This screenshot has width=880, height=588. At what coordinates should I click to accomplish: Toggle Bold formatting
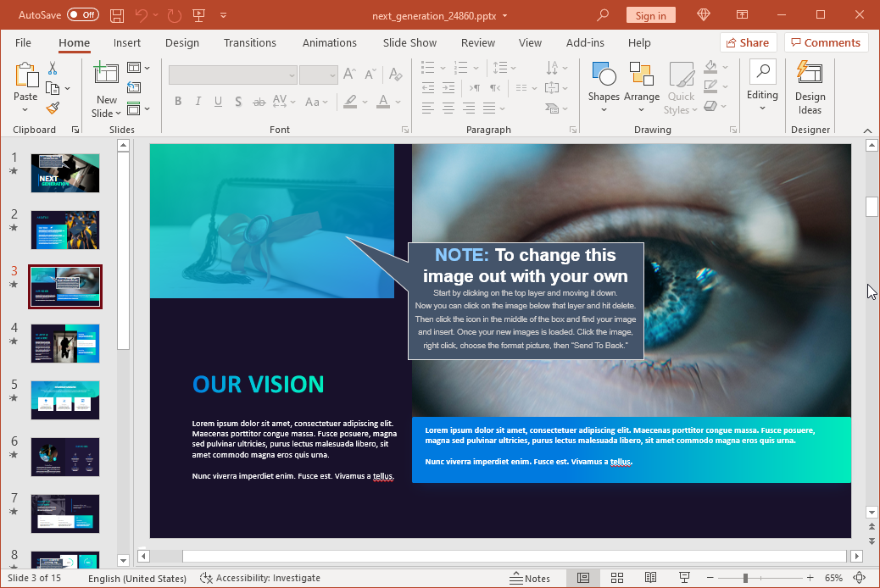coord(178,102)
